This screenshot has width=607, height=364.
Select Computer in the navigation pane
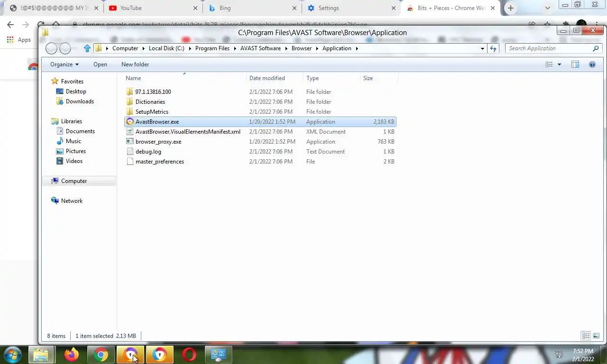pos(74,181)
